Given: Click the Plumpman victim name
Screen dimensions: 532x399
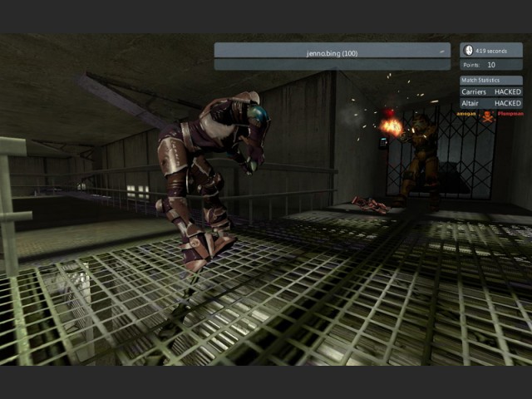Looking at the screenshot, I should [510, 114].
